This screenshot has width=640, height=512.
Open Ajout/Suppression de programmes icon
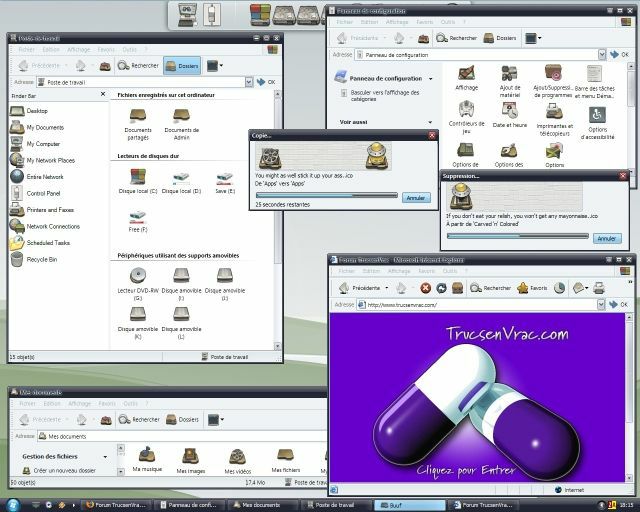click(553, 81)
